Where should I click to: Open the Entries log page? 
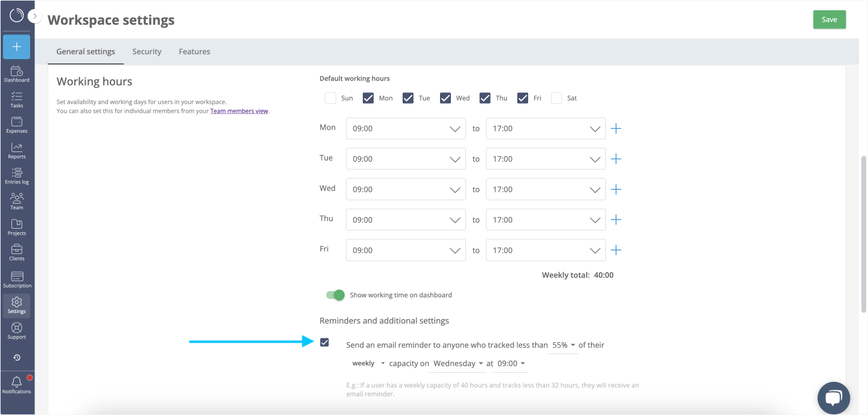pyautogui.click(x=16, y=176)
